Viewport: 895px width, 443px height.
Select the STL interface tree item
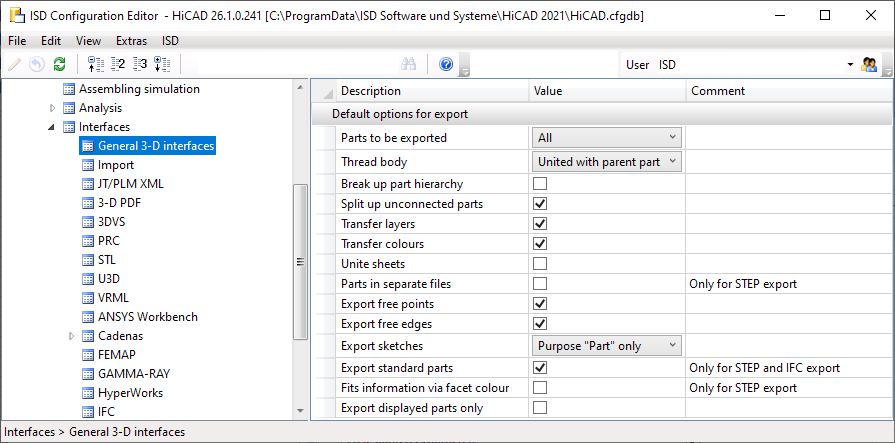click(x=107, y=260)
